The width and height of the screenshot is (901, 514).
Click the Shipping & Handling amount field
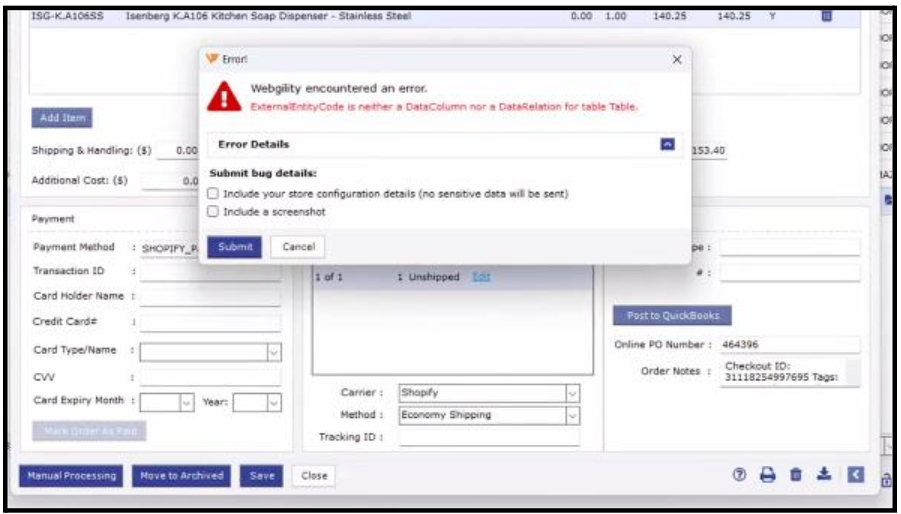pyautogui.click(x=178, y=150)
